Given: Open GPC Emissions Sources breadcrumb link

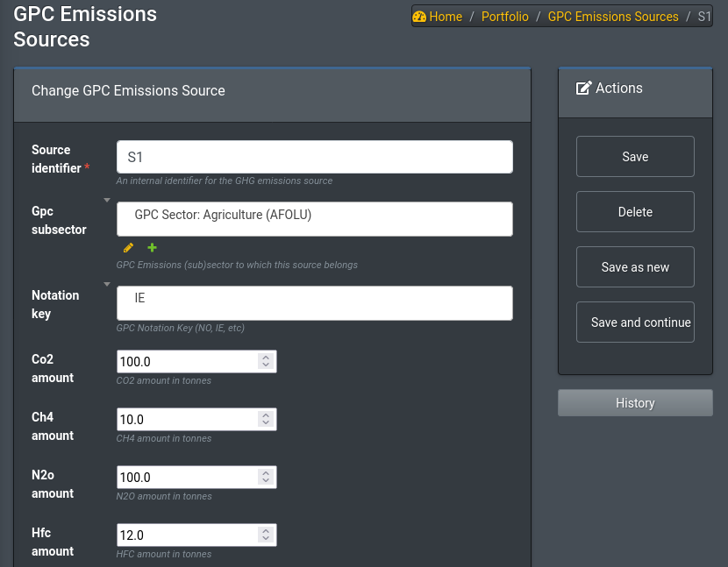Looking at the screenshot, I should pos(612,16).
